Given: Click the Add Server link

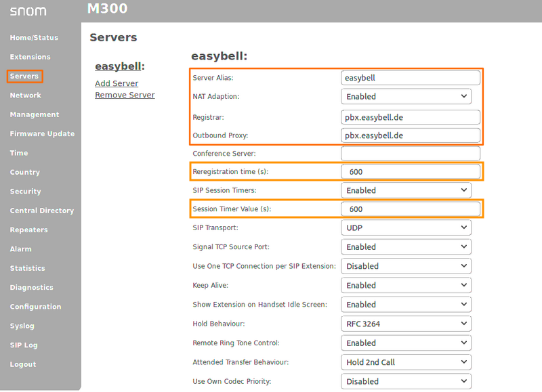Looking at the screenshot, I should [x=117, y=83].
